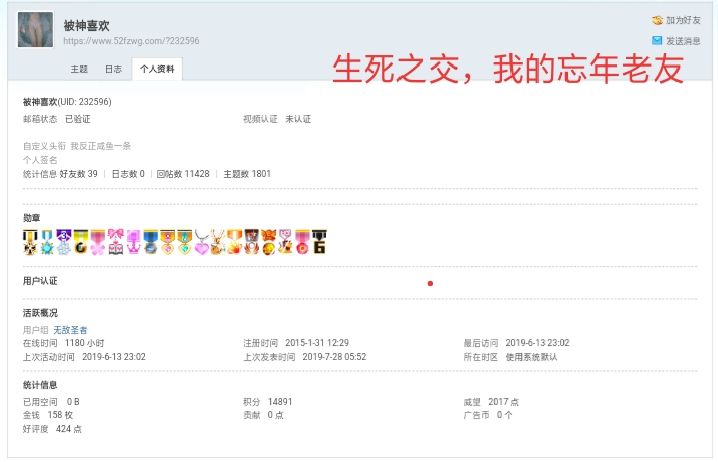Viewport: 718px width, 462px height.
Task: Click the orange medal with teal heart
Action: tap(185, 242)
